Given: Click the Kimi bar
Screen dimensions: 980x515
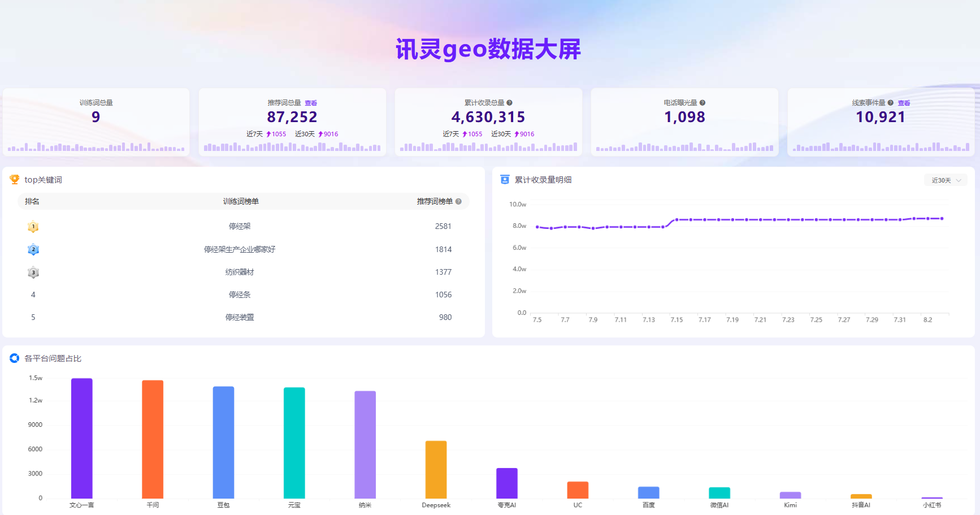Looking at the screenshot, I should pos(790,495).
